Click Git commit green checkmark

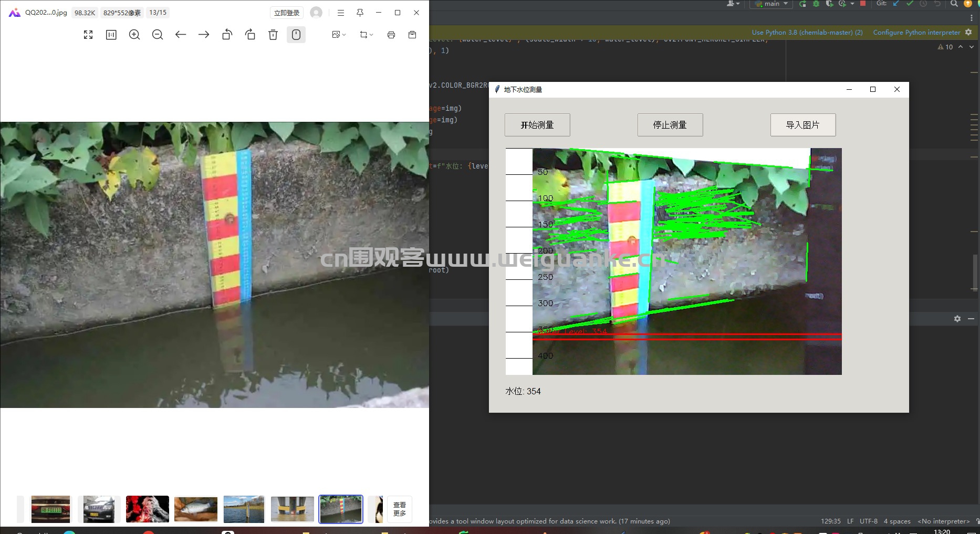coord(910,3)
